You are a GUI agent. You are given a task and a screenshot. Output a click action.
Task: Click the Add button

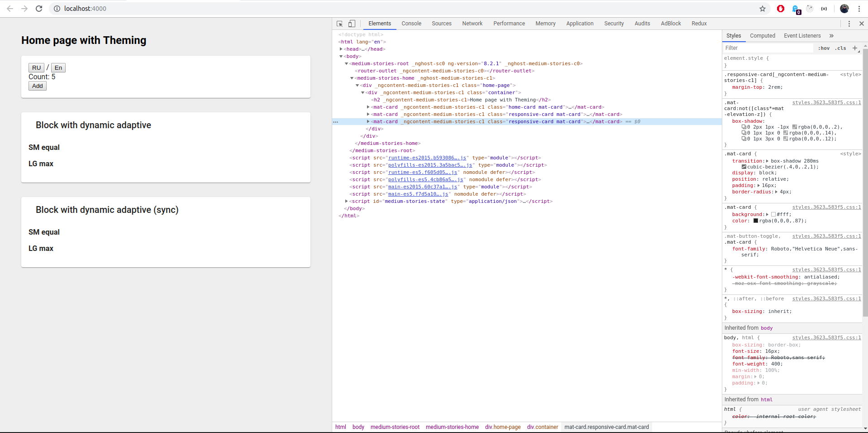(x=38, y=86)
